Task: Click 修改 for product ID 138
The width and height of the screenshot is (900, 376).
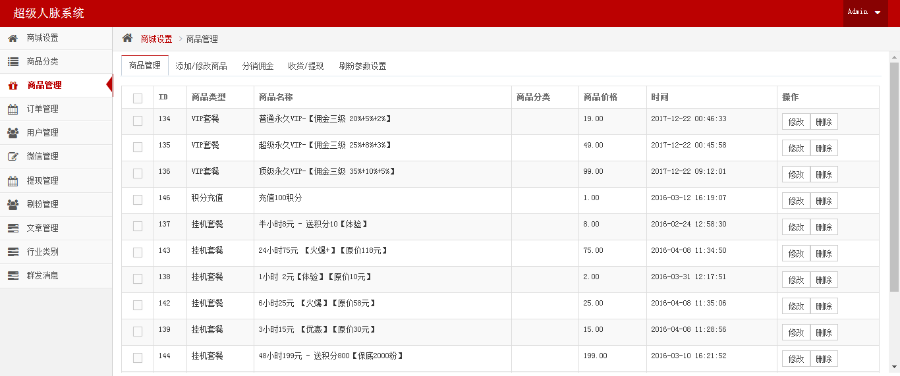Action: (796, 280)
